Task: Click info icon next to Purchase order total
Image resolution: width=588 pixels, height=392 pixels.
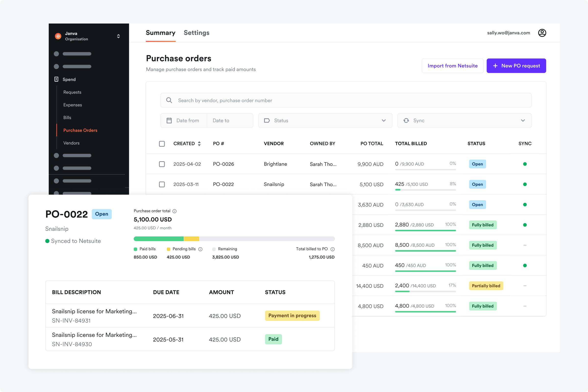Action: pyautogui.click(x=174, y=211)
